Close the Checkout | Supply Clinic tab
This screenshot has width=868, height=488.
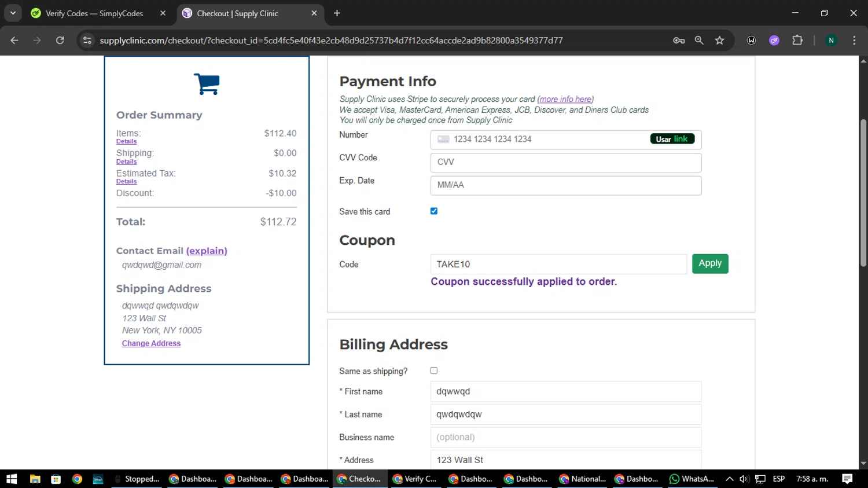click(x=314, y=13)
